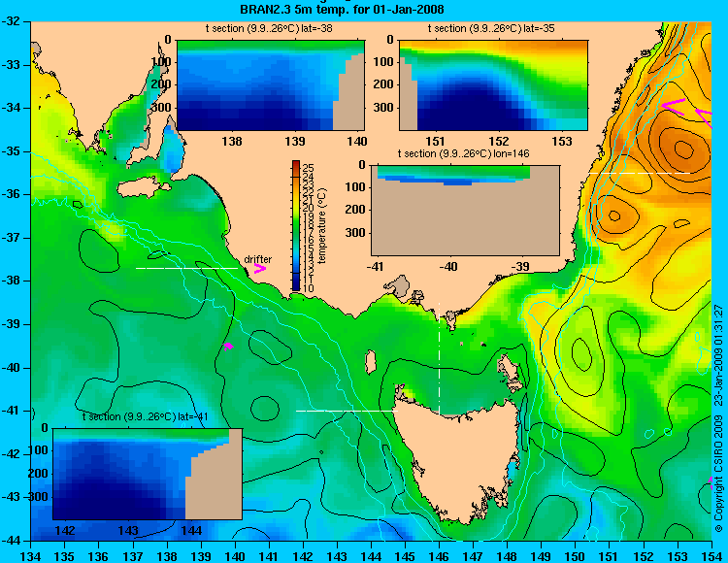Click the '-44' latitude label on left axis
This screenshot has width=728, height=563.
(x=10, y=541)
